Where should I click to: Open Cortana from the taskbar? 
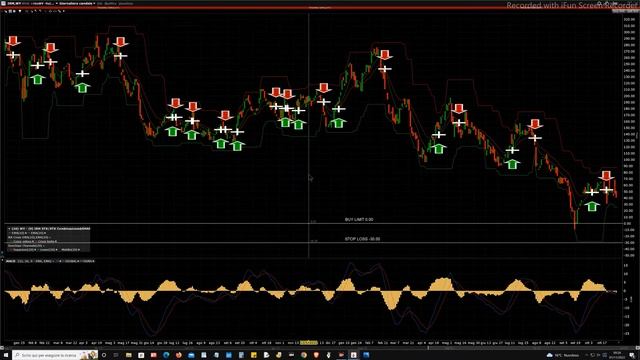click(104, 356)
